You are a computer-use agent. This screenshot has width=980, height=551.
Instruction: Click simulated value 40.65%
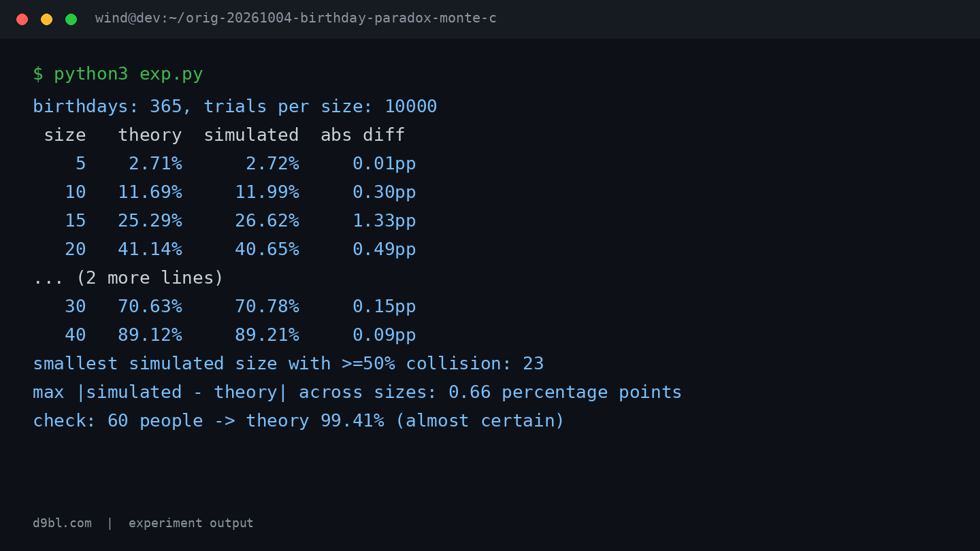pyautogui.click(x=267, y=250)
